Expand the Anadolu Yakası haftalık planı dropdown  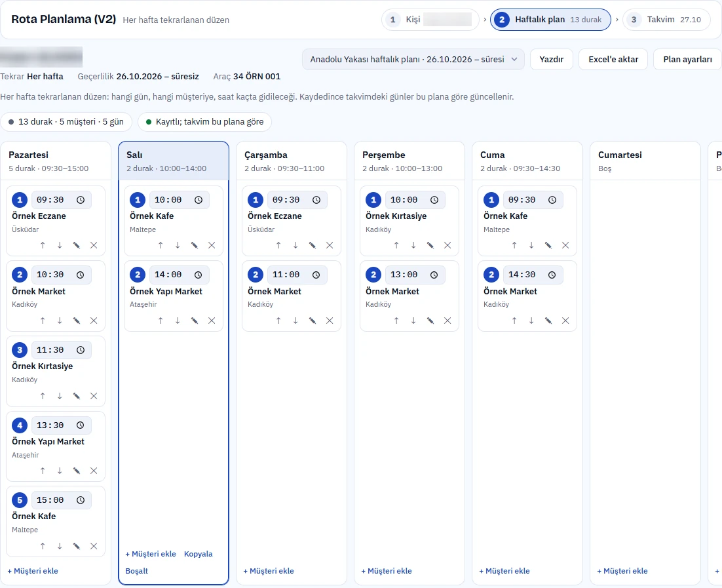tap(413, 60)
